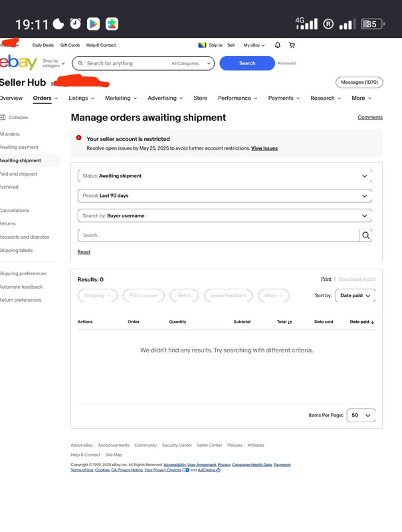Open the Research tab
This screenshot has width=402, height=532.
pos(326,98)
